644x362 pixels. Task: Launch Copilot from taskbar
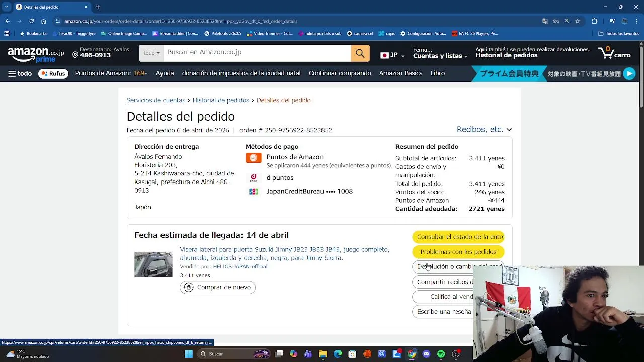tap(293, 354)
